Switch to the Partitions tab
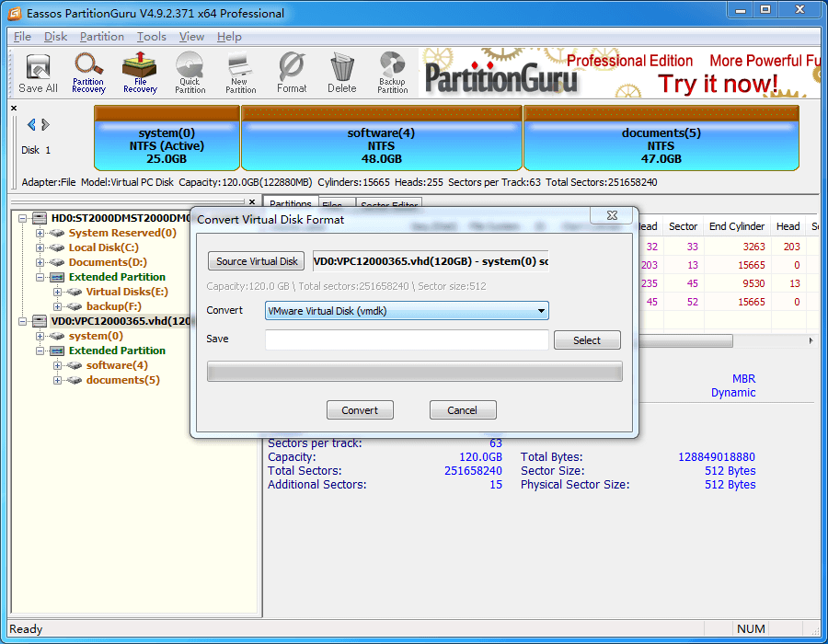This screenshot has height=644, width=828. pos(291,203)
